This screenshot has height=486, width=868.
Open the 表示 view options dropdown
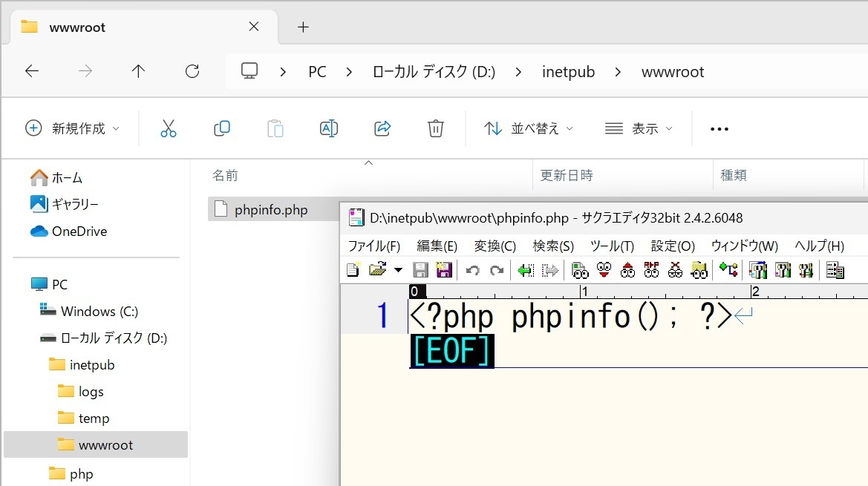tap(640, 128)
